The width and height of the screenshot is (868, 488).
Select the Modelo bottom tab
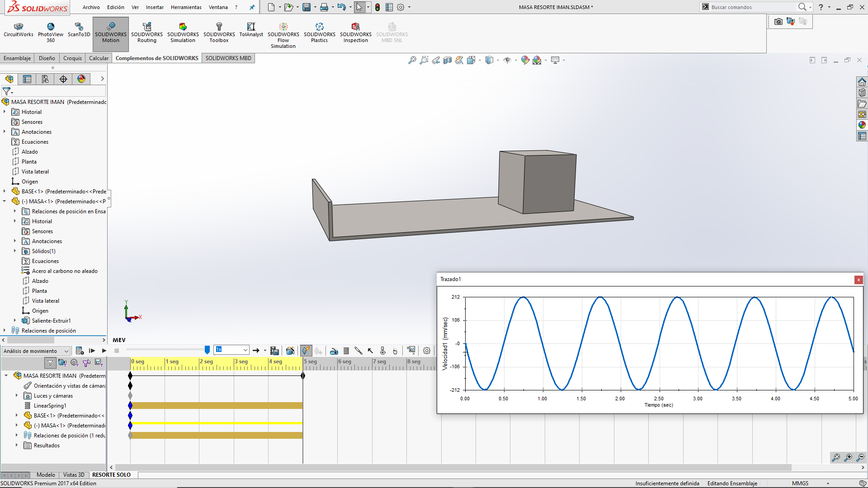point(46,475)
